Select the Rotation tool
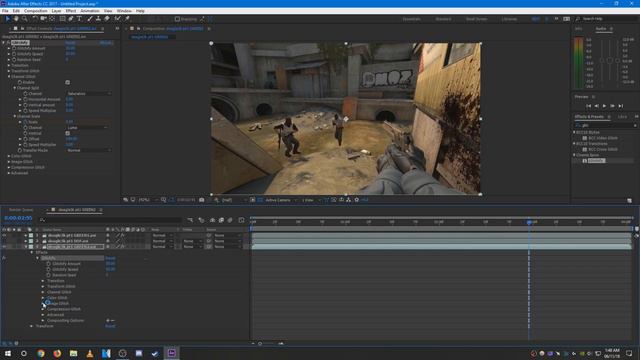 pyautogui.click(x=35, y=19)
